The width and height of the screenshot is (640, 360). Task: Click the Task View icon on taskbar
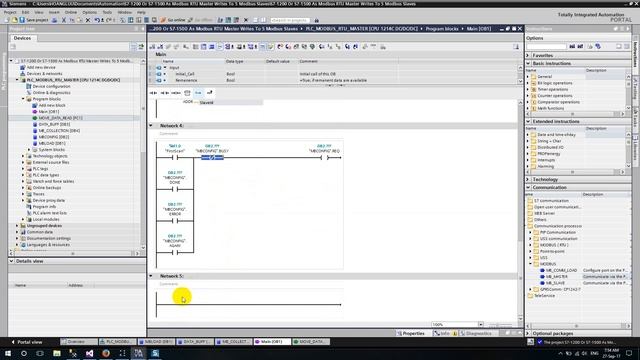pyautogui.click(x=40, y=353)
